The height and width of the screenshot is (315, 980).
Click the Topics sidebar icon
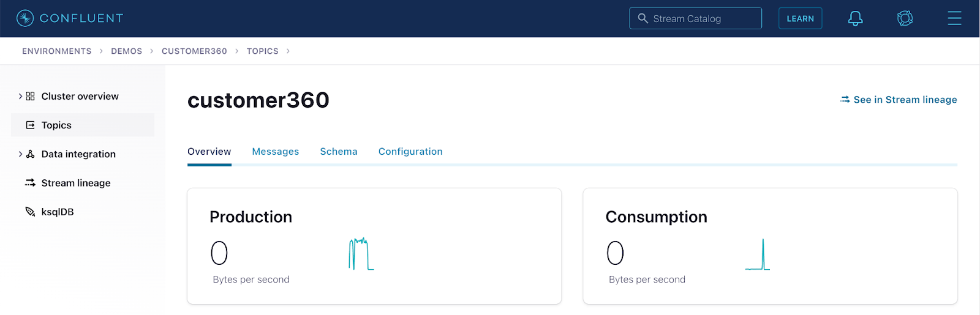click(x=30, y=125)
